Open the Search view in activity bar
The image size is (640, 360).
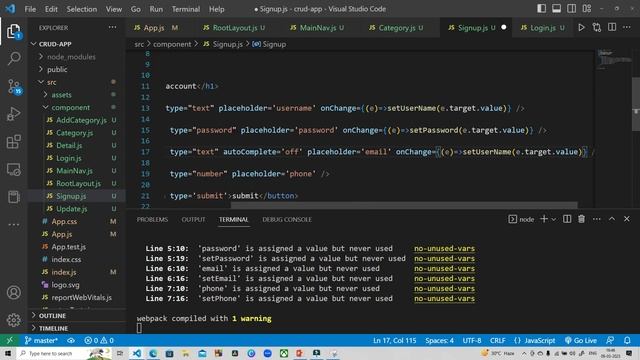coord(14,58)
